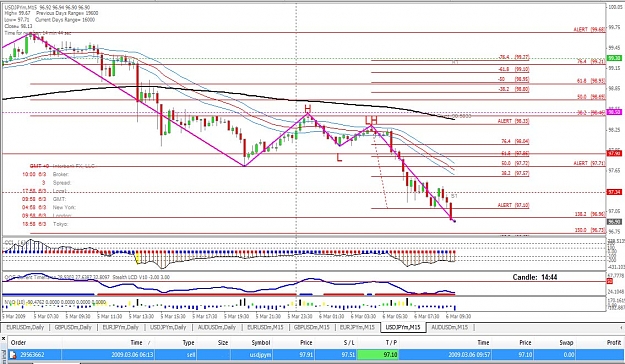This screenshot has width=625, height=364.
Task: Open the GBPUSDm,Daily chart tab
Action: (73, 327)
